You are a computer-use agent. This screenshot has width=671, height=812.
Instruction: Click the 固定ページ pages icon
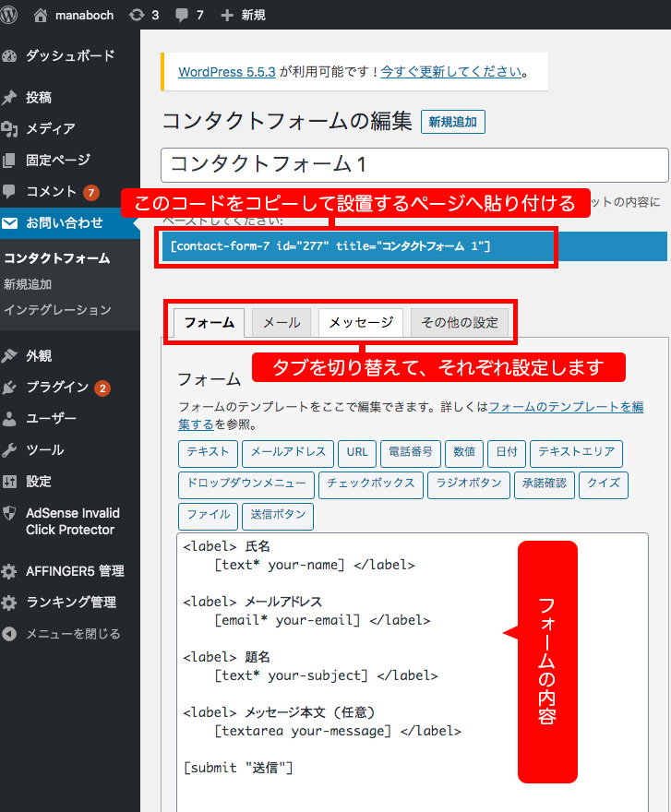[x=9, y=160]
